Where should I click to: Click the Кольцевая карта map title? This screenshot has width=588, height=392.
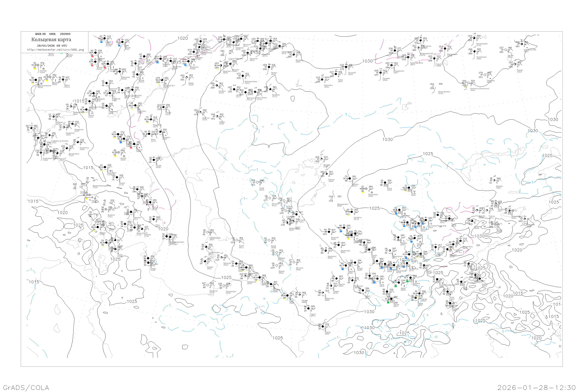click(x=51, y=40)
